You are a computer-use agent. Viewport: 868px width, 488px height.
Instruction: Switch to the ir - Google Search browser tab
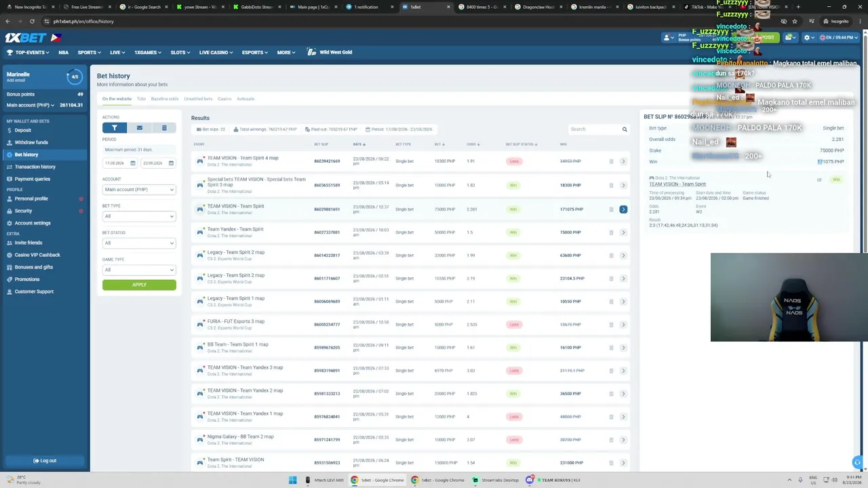coord(144,7)
